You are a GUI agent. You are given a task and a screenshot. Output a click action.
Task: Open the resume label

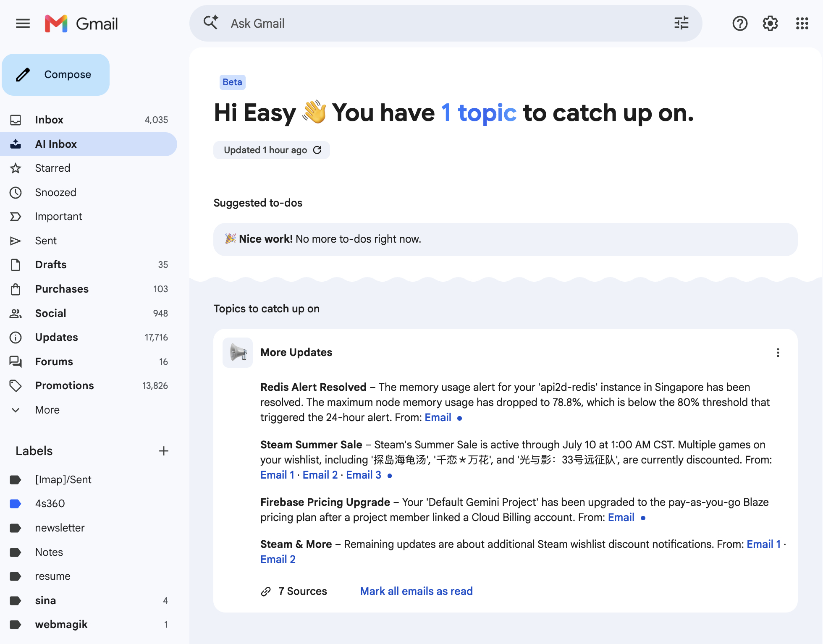(88, 576)
